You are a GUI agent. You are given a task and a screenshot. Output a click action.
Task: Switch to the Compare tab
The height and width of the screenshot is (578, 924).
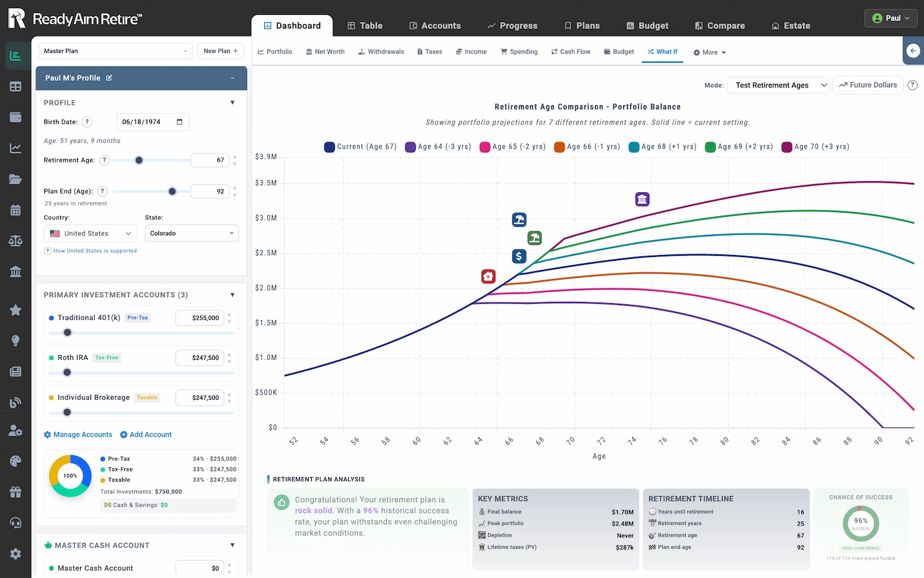point(719,26)
